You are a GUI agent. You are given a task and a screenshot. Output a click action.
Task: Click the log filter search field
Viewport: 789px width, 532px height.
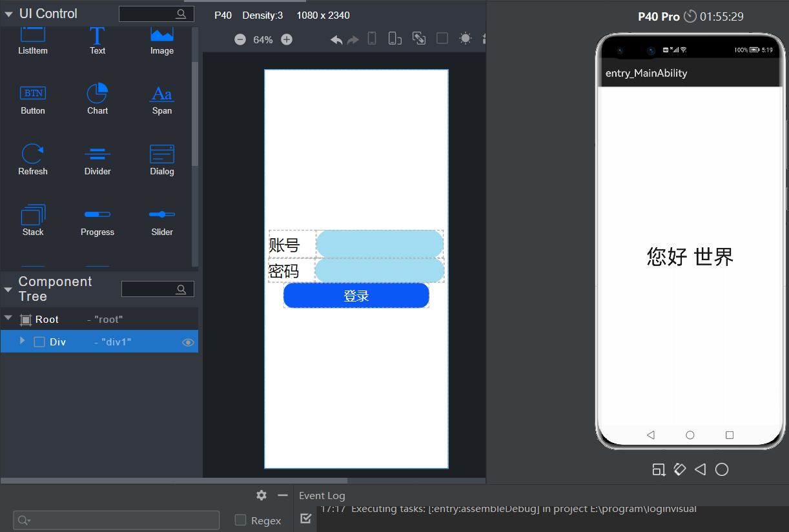coord(116,520)
